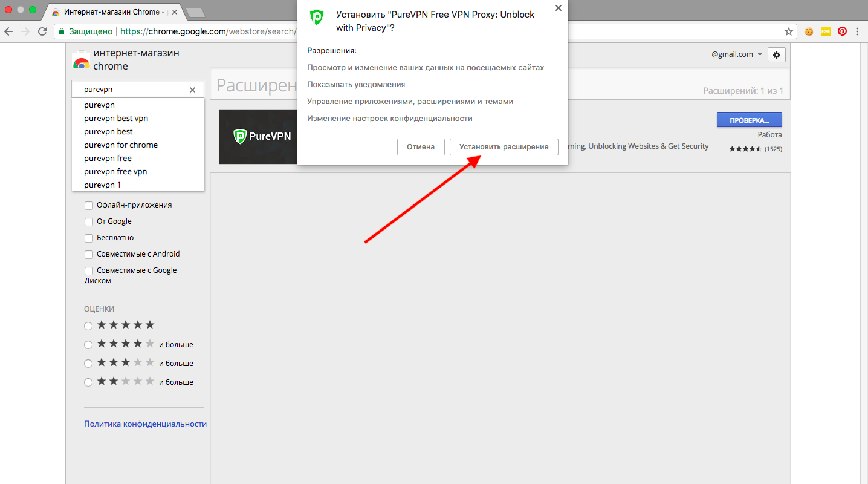Image resolution: width=868 pixels, height=484 pixels.
Task: Click the extension star rating (1525)
Action: pos(756,149)
